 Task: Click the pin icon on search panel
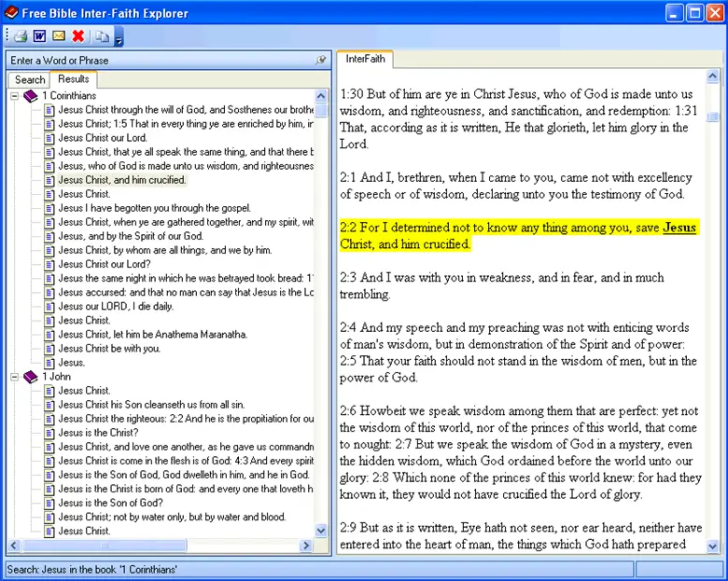pyautogui.click(x=321, y=61)
